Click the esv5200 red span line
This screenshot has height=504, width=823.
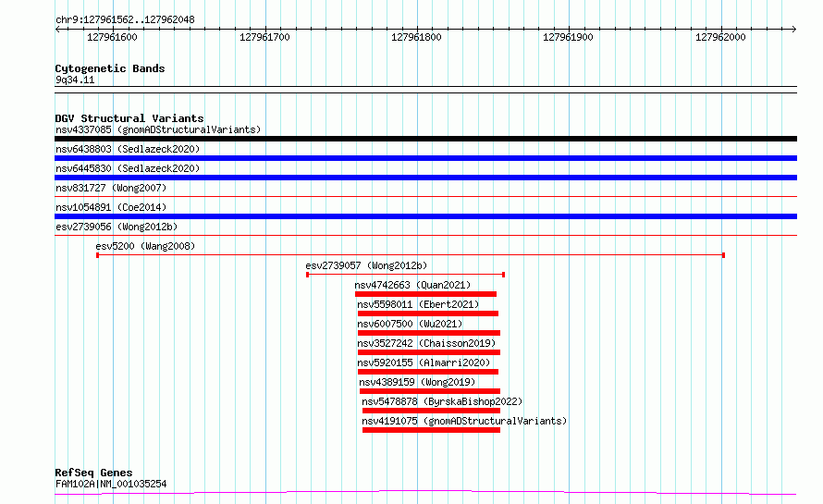(x=411, y=255)
